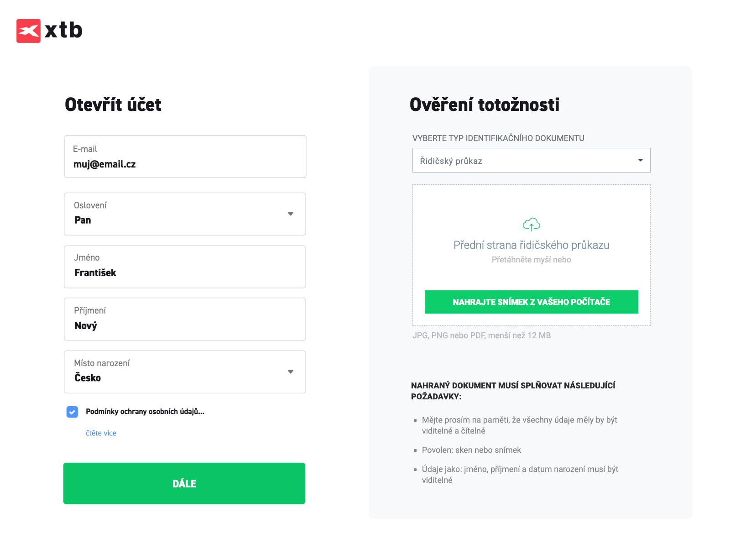
Task: Open the čtěte více link
Action: tap(101, 433)
